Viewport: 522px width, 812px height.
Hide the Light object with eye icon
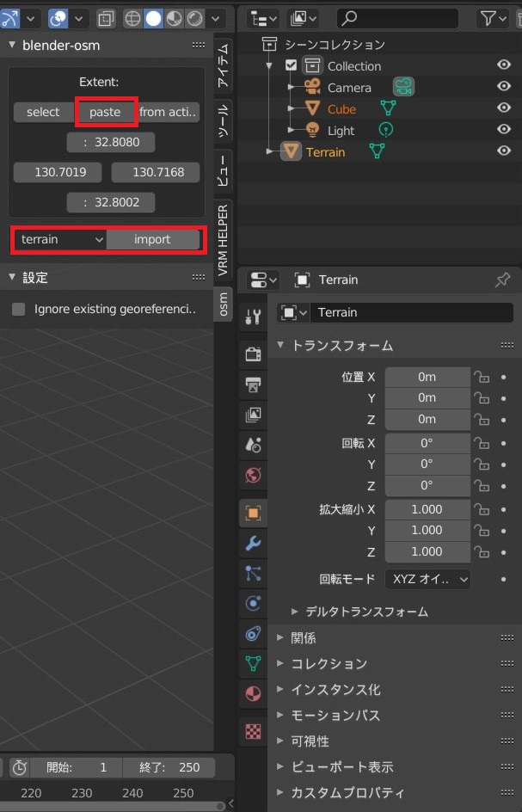coord(504,129)
